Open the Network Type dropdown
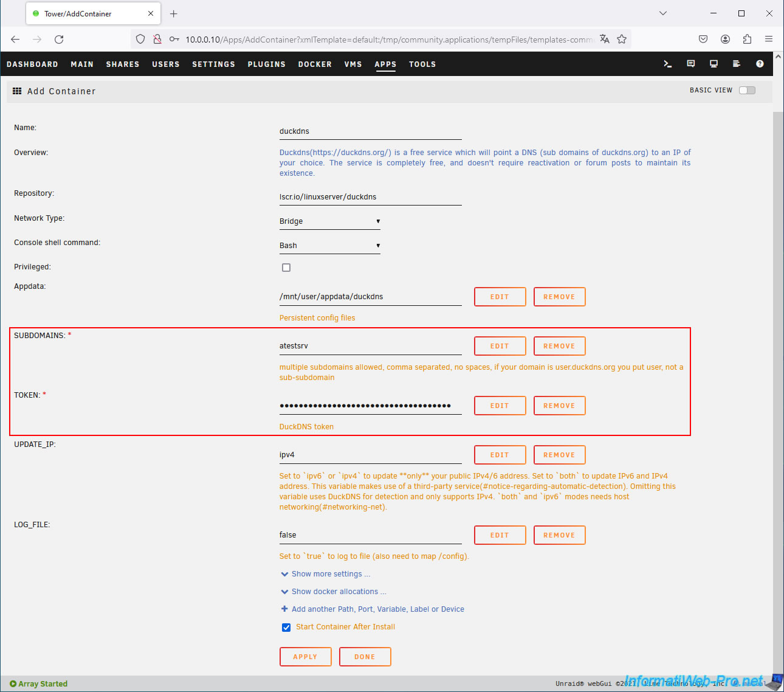The image size is (784, 692). click(329, 221)
